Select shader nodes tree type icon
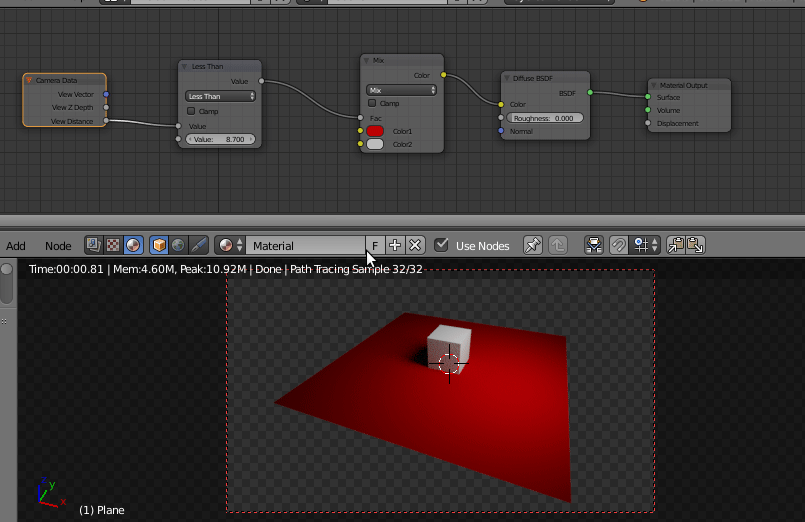The height and width of the screenshot is (522, 805). pyautogui.click(x=133, y=245)
